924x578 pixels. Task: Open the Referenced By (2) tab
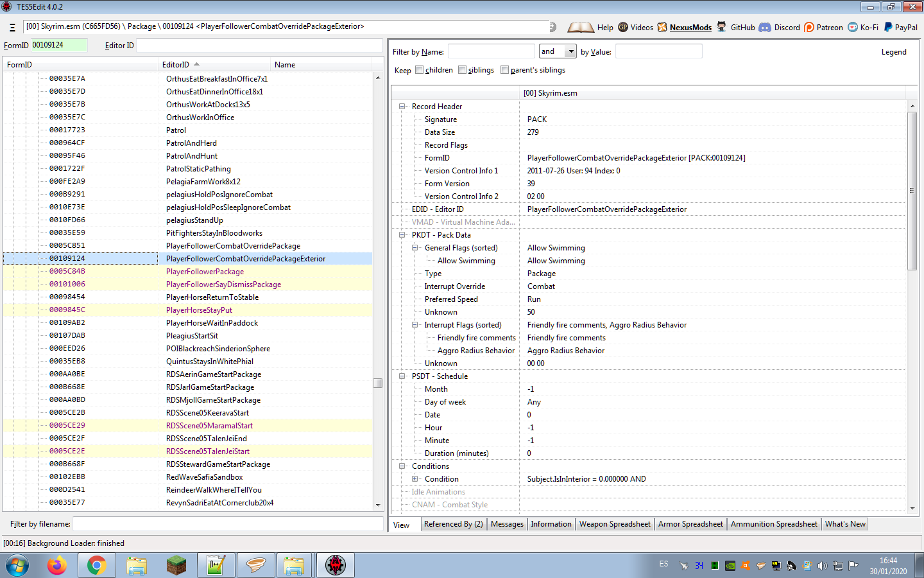pos(453,524)
